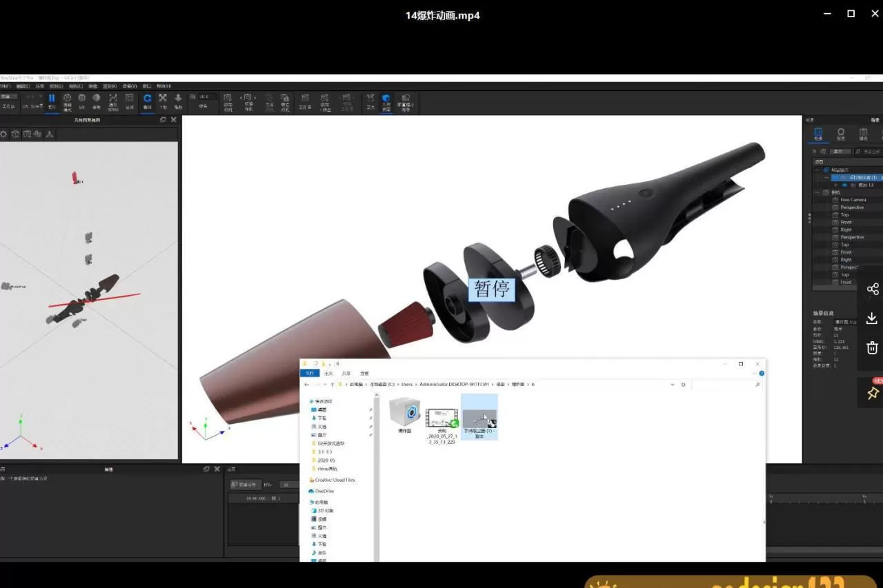Click the Explorer search box
The width and height of the screenshot is (883, 588).
point(724,385)
